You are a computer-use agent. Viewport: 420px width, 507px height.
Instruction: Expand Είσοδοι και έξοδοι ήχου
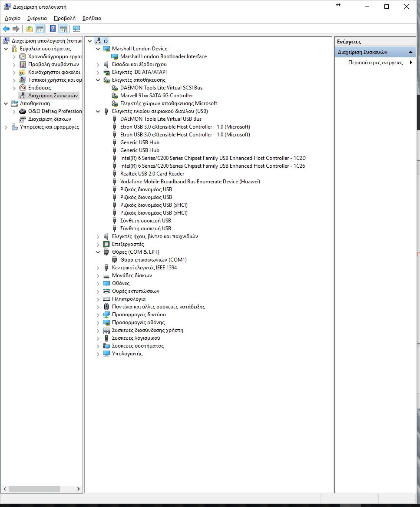(98, 65)
